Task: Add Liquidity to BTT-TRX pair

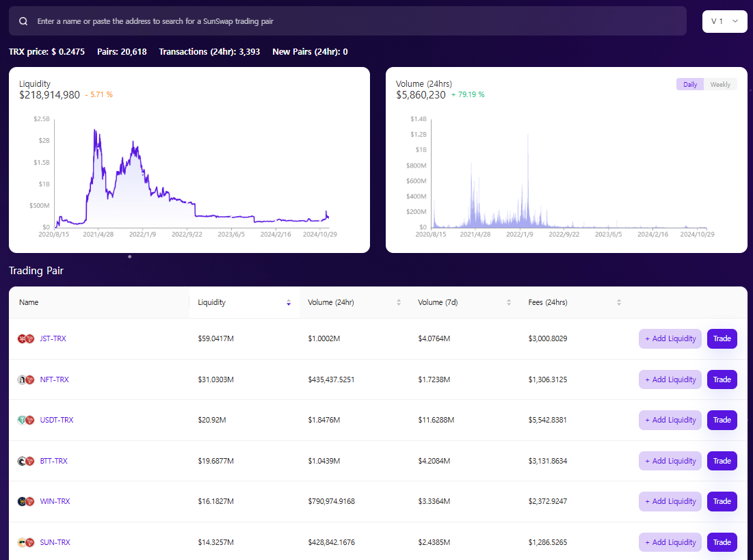Action: (x=670, y=461)
